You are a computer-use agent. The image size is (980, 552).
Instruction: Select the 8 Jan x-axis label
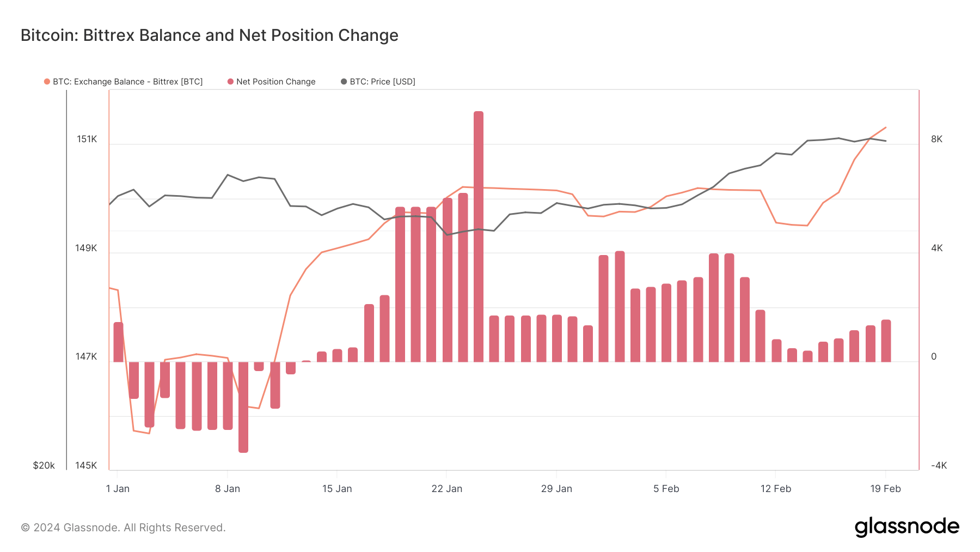click(228, 489)
